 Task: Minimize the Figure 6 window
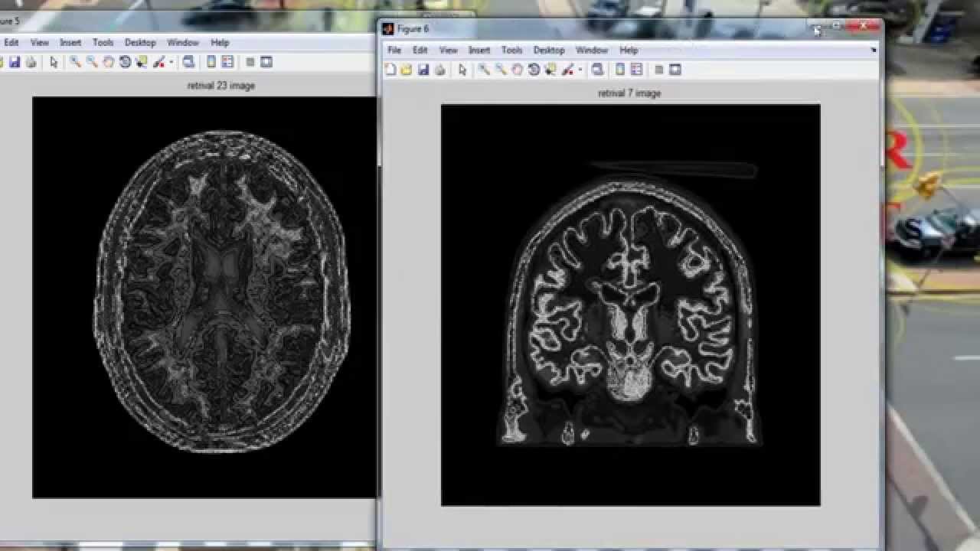[x=818, y=26]
